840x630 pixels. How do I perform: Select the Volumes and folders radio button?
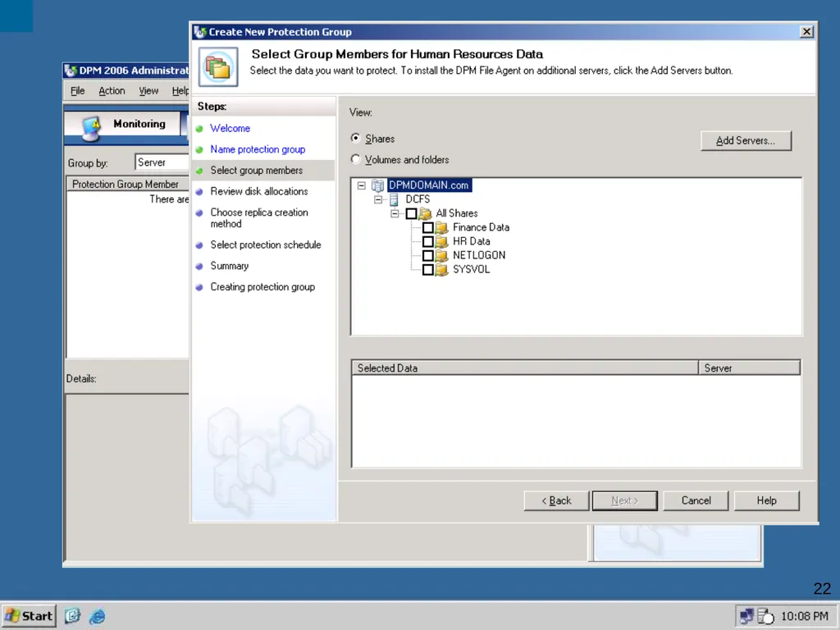coord(355,159)
